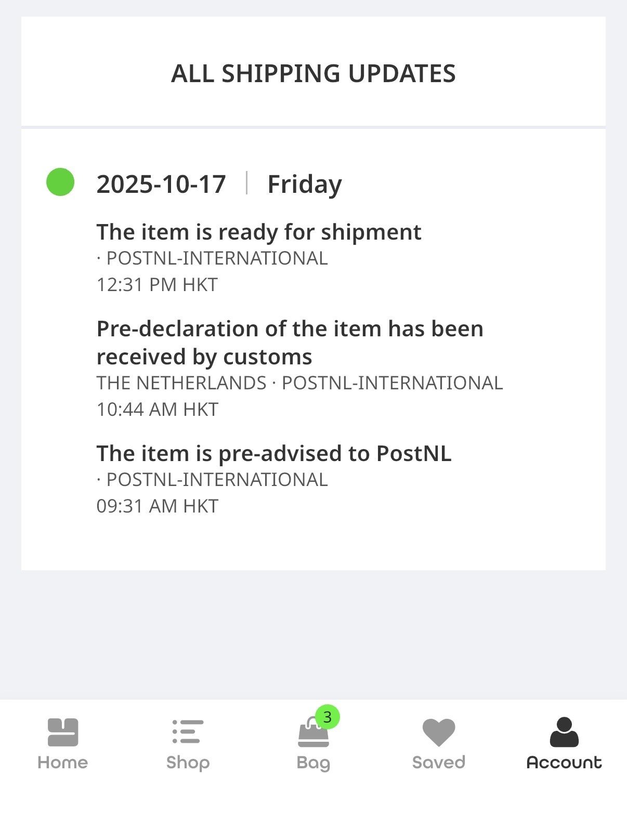Tap the Home box icon
The width and height of the screenshot is (627, 840).
coord(63,732)
